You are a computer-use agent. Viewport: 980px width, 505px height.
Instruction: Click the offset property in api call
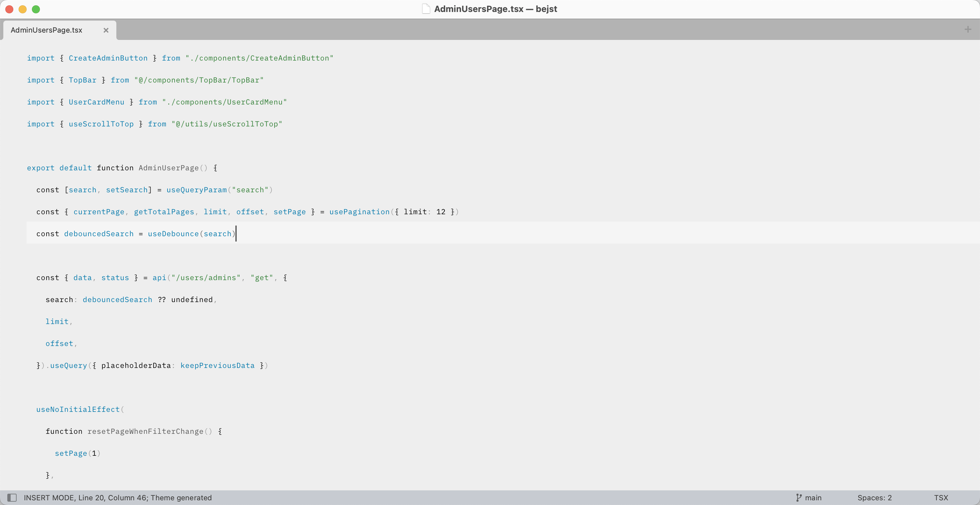coord(60,343)
